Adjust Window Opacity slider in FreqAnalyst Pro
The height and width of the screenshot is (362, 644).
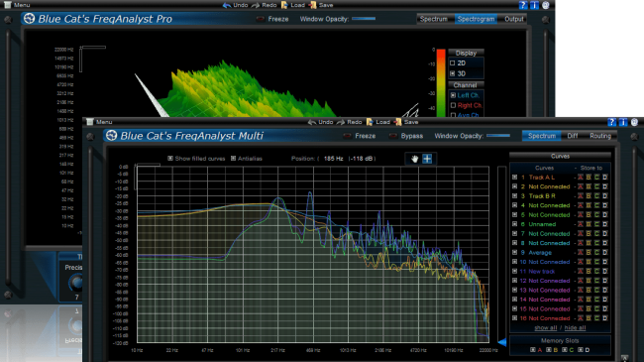point(364,19)
